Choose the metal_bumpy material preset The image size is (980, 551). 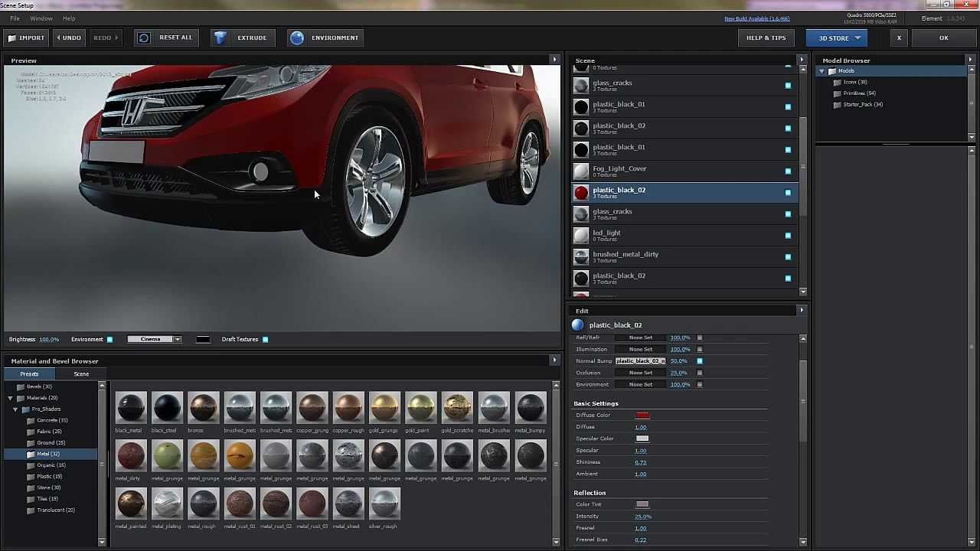(530, 408)
